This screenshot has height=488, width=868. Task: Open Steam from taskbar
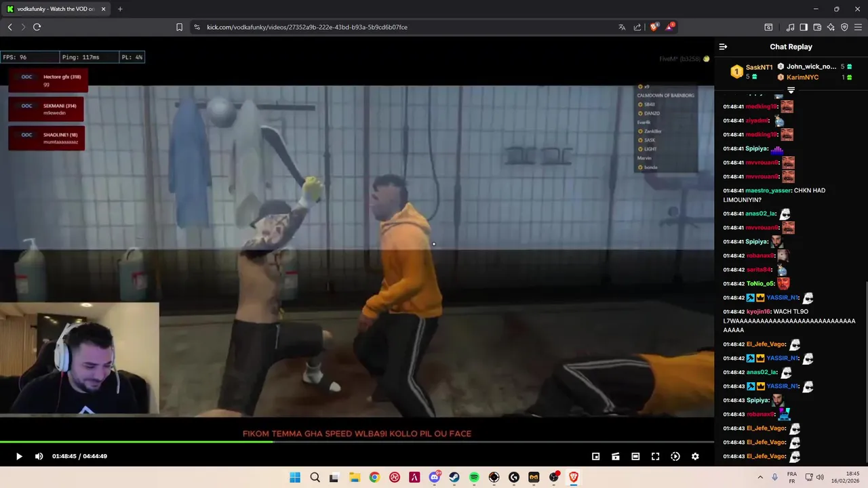pyautogui.click(x=454, y=477)
